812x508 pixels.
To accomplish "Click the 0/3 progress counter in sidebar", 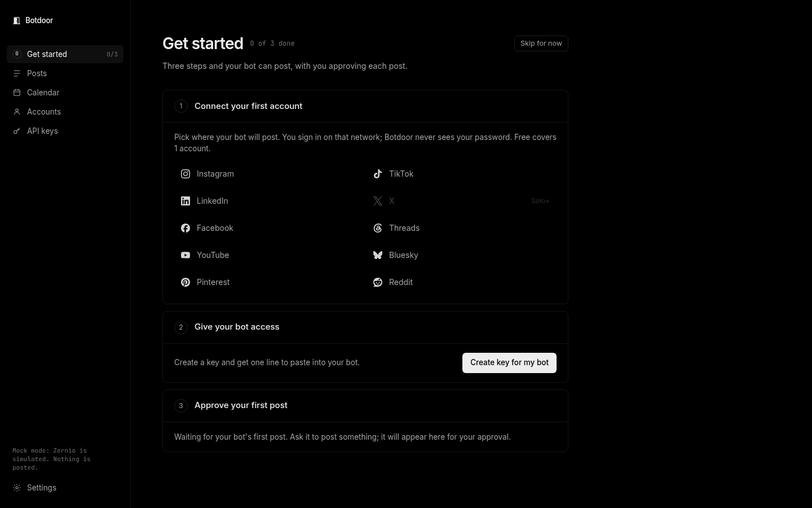I will click(x=112, y=54).
